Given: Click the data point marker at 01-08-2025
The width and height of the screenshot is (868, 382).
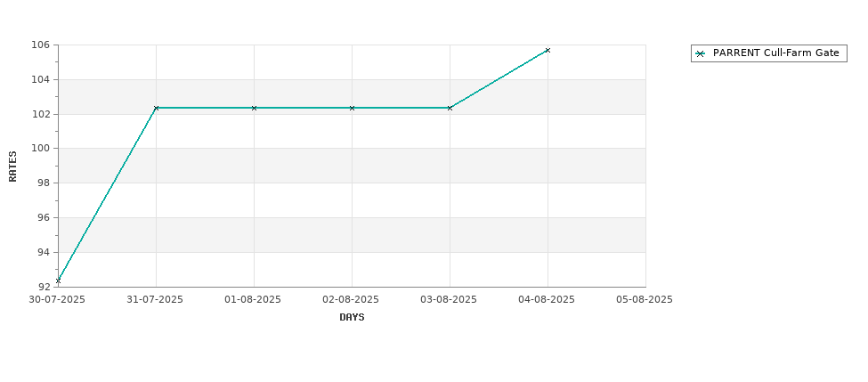Looking at the screenshot, I should 254,108.
